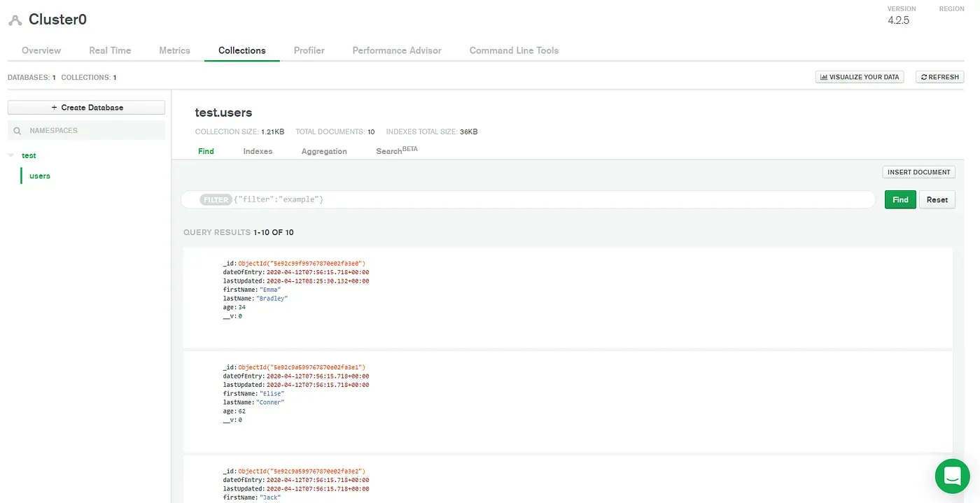Go to the Profiler tab

[x=309, y=50]
